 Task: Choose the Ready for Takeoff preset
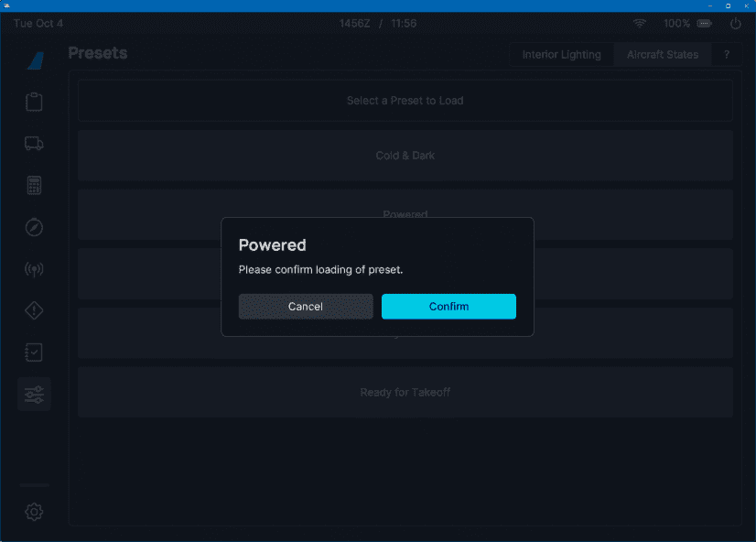click(405, 393)
